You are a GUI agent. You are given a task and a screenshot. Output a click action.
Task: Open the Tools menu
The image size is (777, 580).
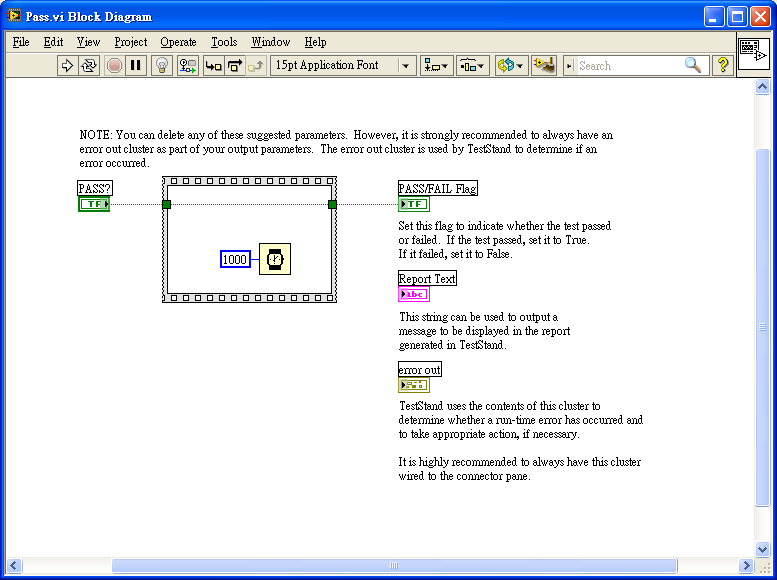pos(224,42)
